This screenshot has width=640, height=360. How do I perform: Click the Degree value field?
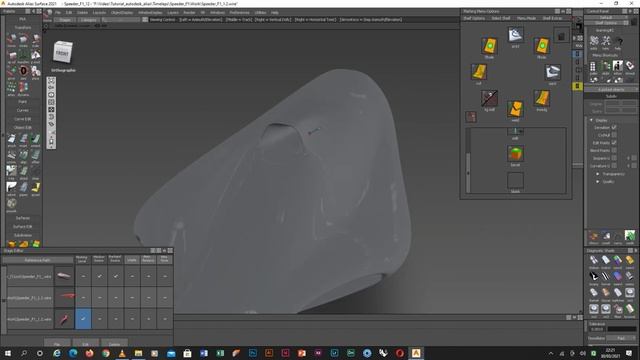pos(620,104)
